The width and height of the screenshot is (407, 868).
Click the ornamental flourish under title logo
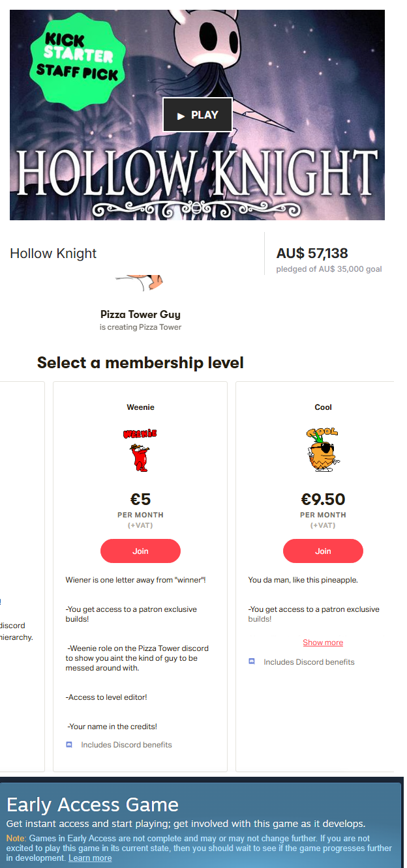197,209
